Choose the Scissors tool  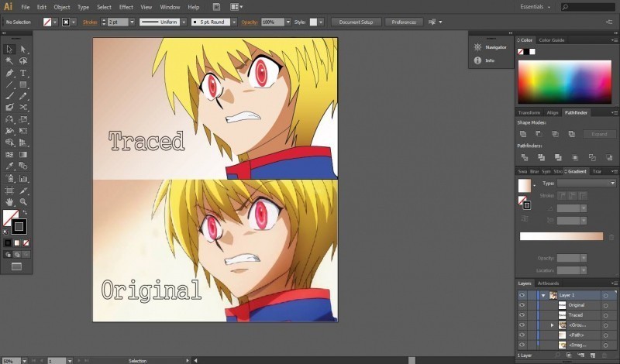[23, 107]
